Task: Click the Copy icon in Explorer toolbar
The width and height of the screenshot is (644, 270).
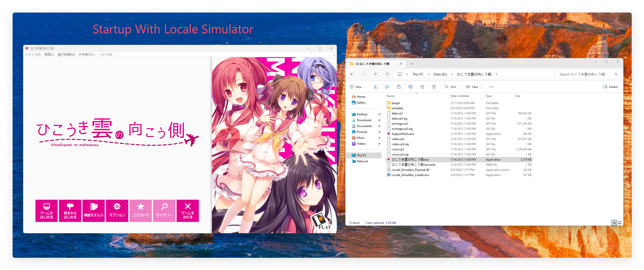Action: coord(387,87)
